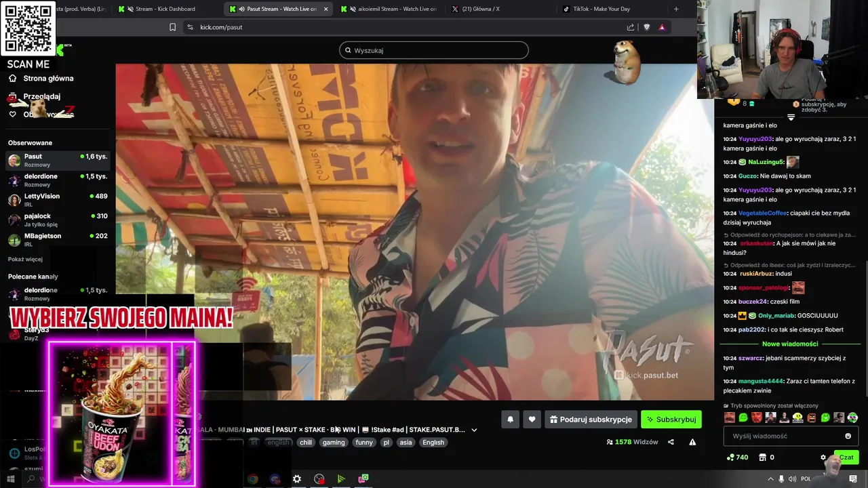Insert the green Kick logo quick emote

743,418
